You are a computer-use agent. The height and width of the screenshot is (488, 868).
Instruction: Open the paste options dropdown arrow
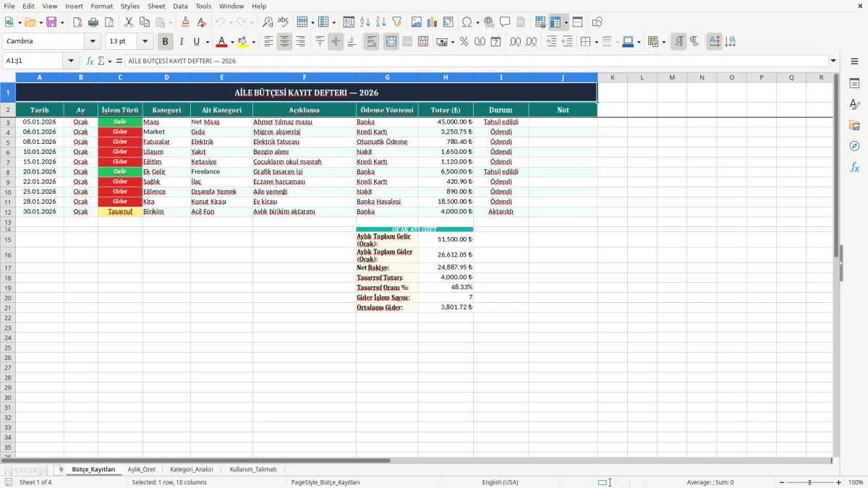point(169,22)
